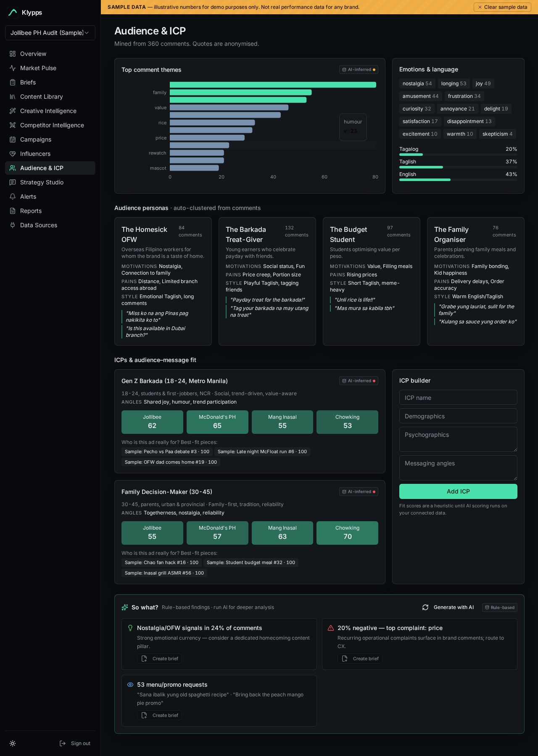Screen dimensions: 538x756
Task: Click the refresh icon beside Generate with AI
Action: [x=425, y=607]
